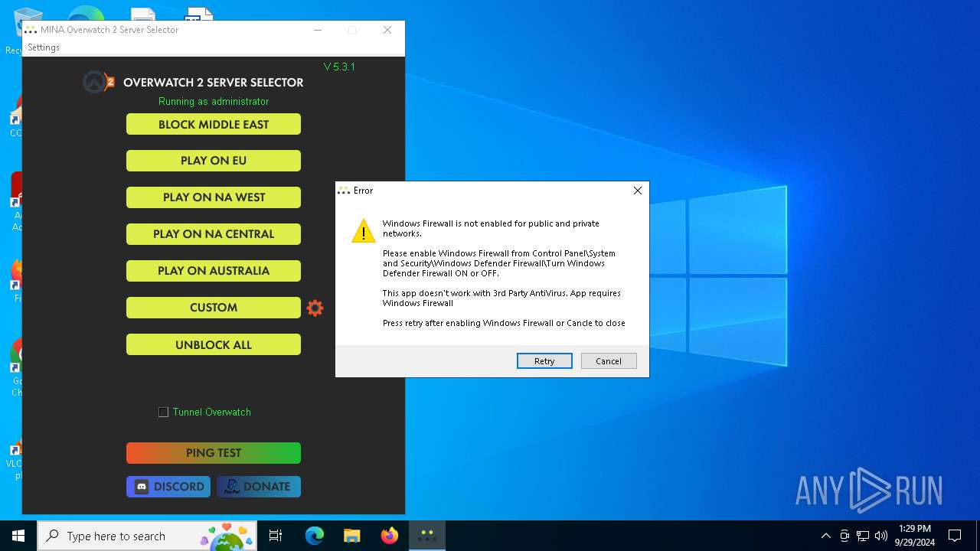This screenshot has height=551, width=980.
Task: Click the Overwatch 2 logo icon
Action: (99, 82)
